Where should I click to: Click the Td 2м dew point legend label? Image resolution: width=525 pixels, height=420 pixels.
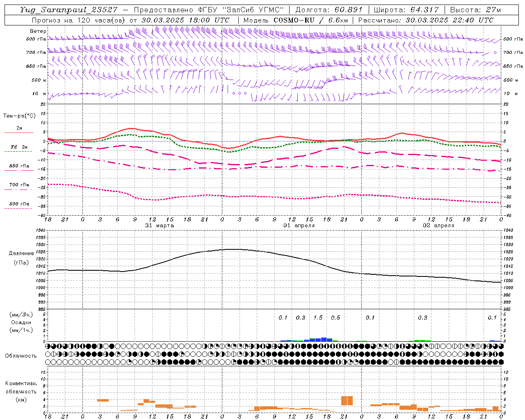pyautogui.click(x=19, y=147)
